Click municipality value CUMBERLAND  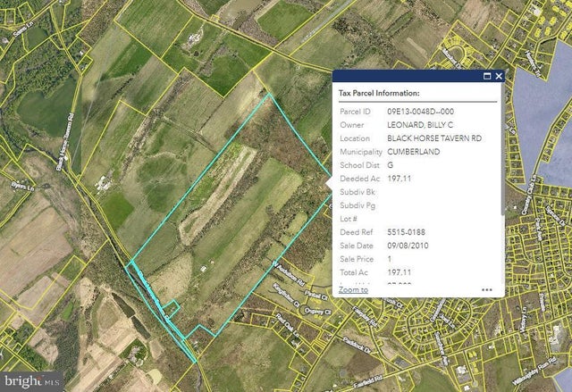point(413,152)
